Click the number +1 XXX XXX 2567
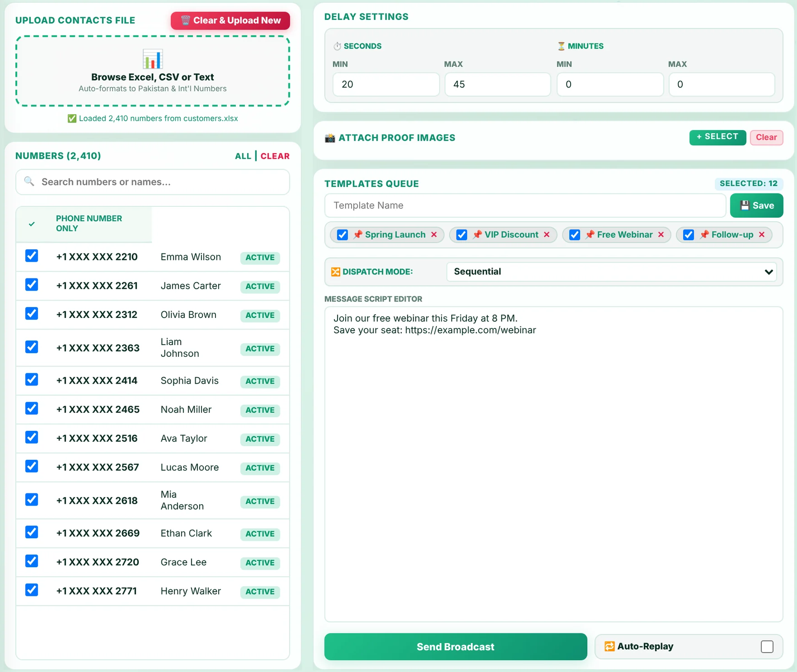Screen dimensions: 797x672 click(x=98, y=467)
